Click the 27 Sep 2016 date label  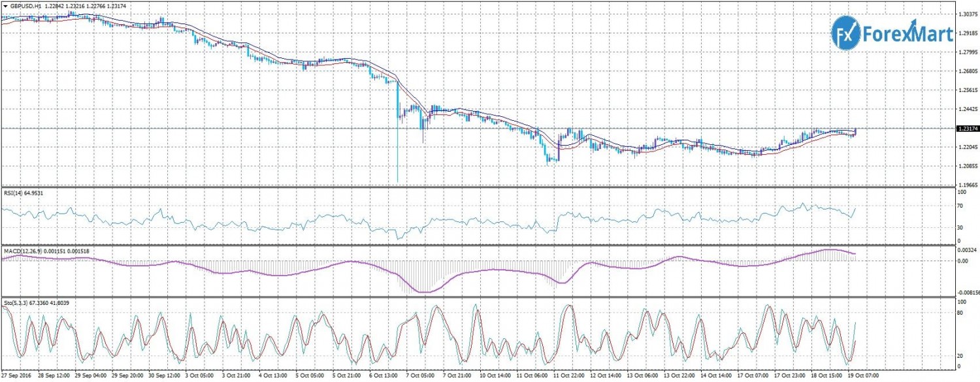(17, 377)
